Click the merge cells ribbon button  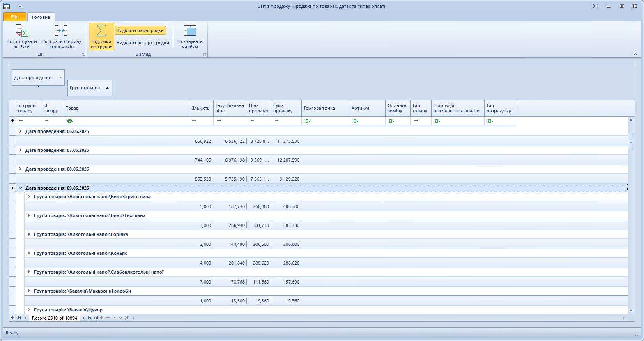[x=190, y=37]
